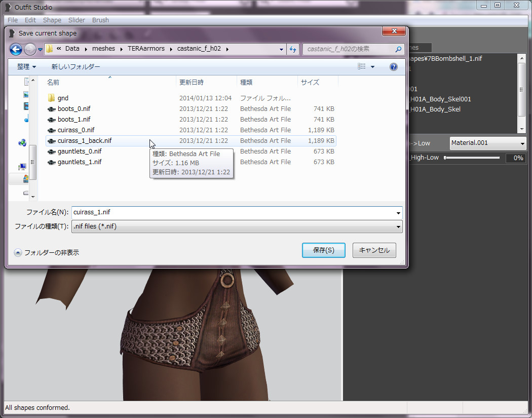
Task: Expand address bar path history dropdown
Action: [281, 49]
